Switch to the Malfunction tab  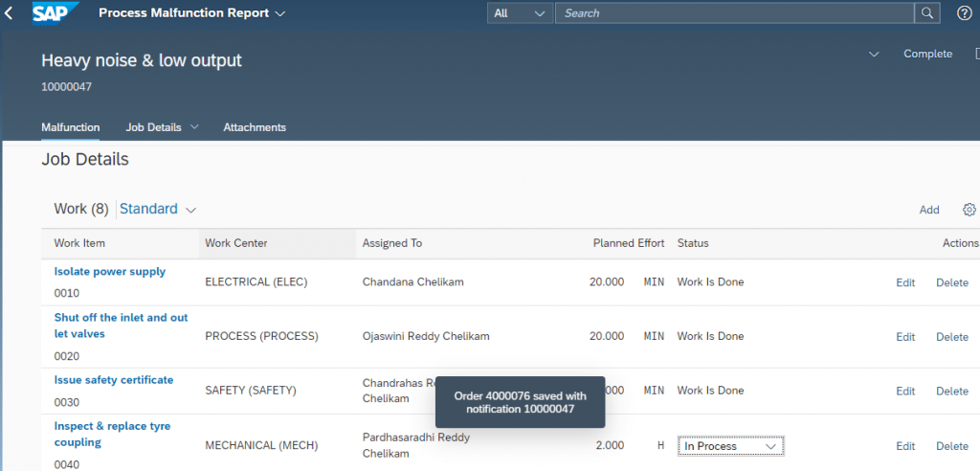click(70, 127)
